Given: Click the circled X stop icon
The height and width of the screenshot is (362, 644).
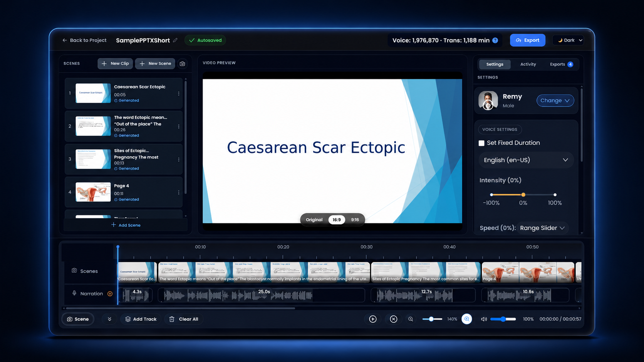Looking at the screenshot, I should [393, 319].
